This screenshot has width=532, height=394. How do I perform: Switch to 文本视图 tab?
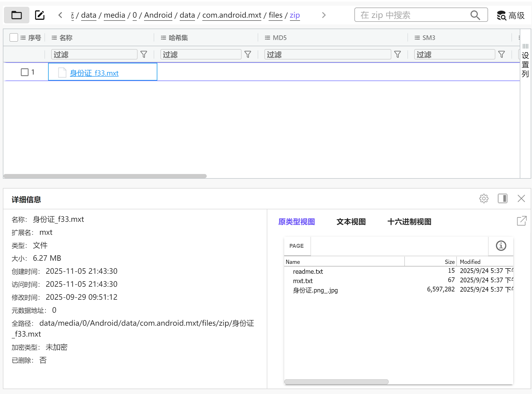pos(351,222)
